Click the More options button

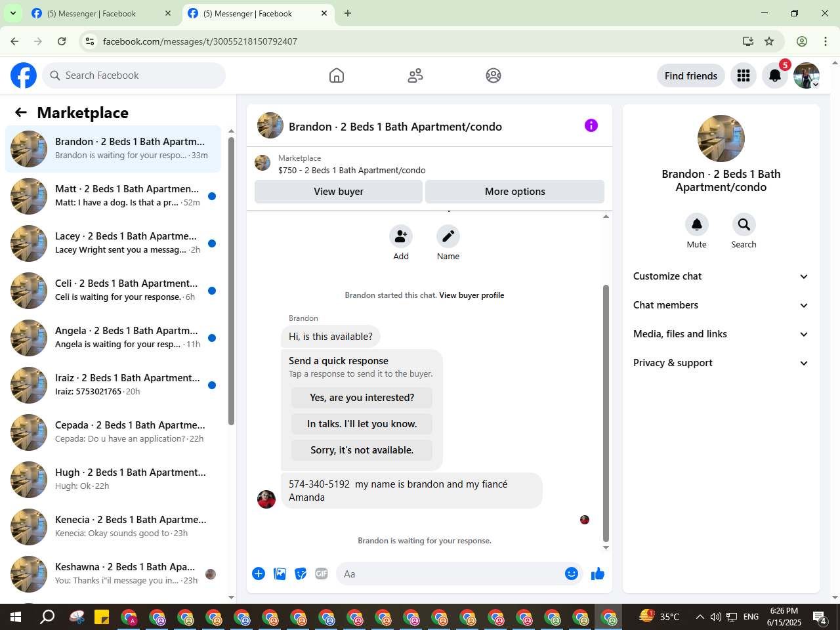point(515,192)
